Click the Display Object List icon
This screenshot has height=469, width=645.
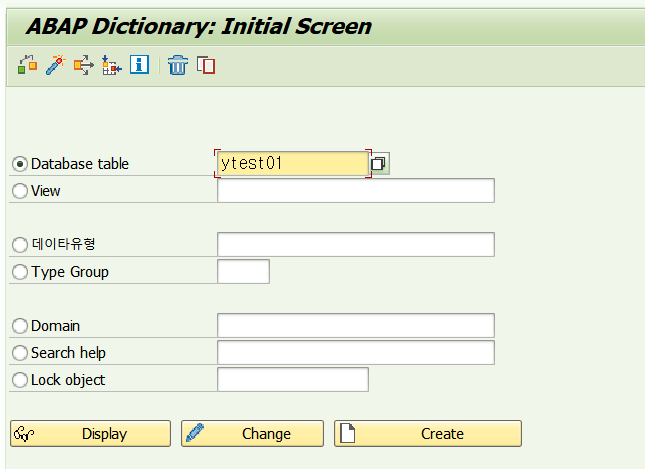[x=111, y=65]
